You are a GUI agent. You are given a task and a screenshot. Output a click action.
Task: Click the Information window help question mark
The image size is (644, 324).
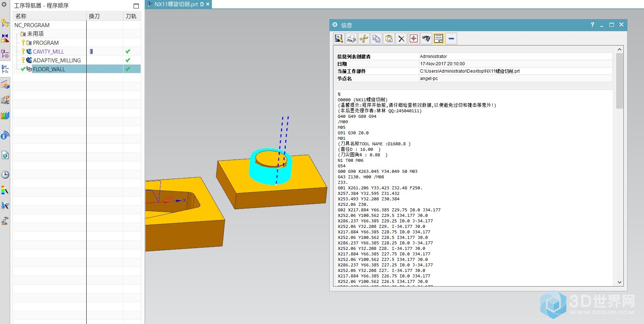(592, 25)
